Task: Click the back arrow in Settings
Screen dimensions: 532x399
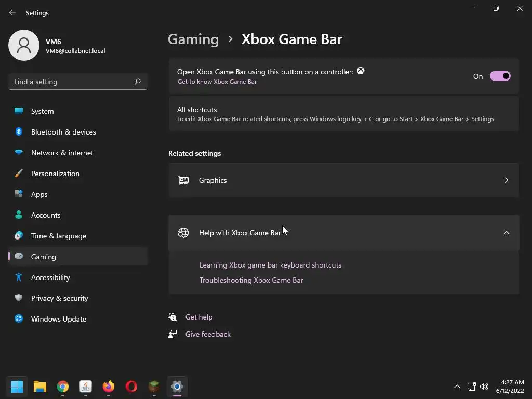Action: coord(12,12)
